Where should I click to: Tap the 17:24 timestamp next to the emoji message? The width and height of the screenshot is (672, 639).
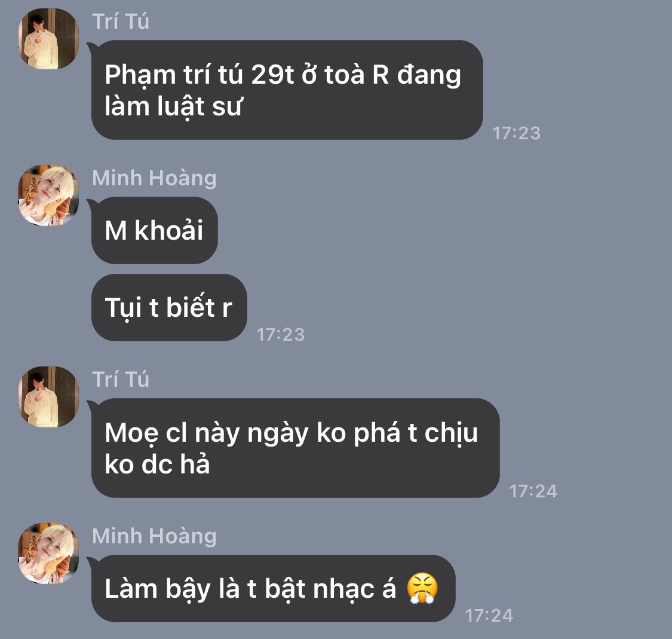point(489,616)
